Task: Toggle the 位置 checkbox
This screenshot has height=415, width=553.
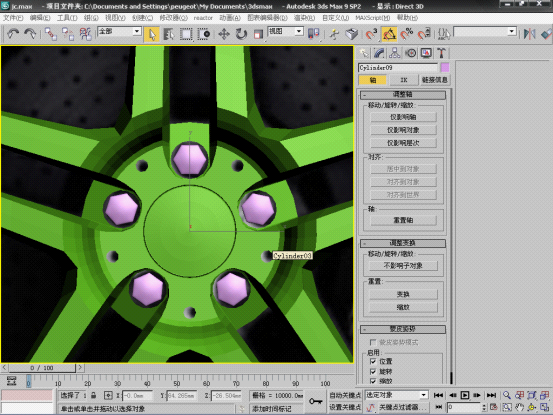Action: point(373,361)
